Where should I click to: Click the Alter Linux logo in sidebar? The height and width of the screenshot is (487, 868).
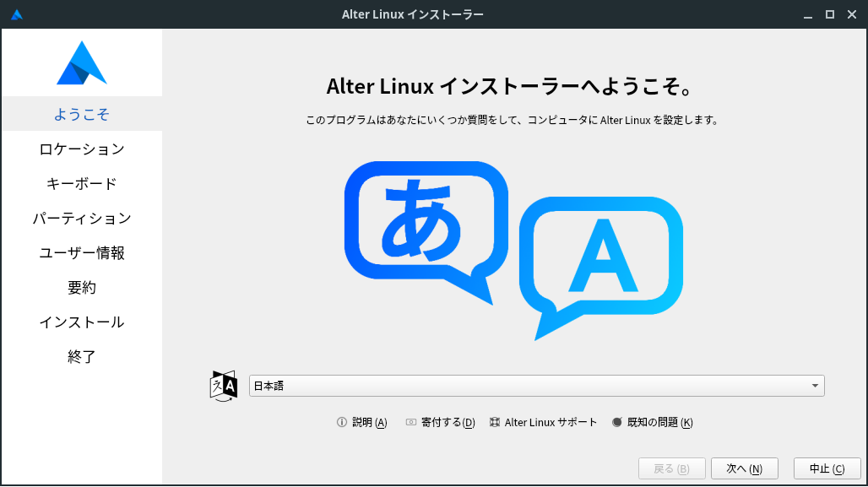tap(81, 62)
